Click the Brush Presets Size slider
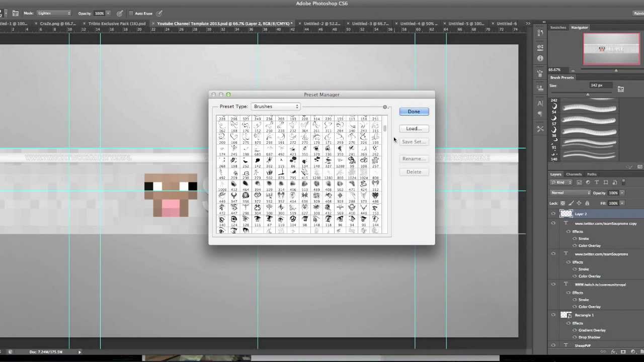644x362 pixels. click(x=587, y=95)
